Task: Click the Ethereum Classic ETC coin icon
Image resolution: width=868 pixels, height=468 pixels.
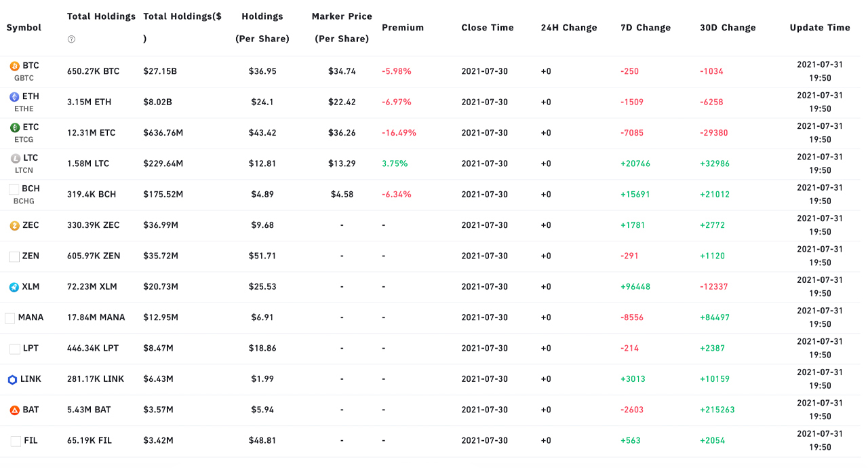Action: pyautogui.click(x=14, y=128)
